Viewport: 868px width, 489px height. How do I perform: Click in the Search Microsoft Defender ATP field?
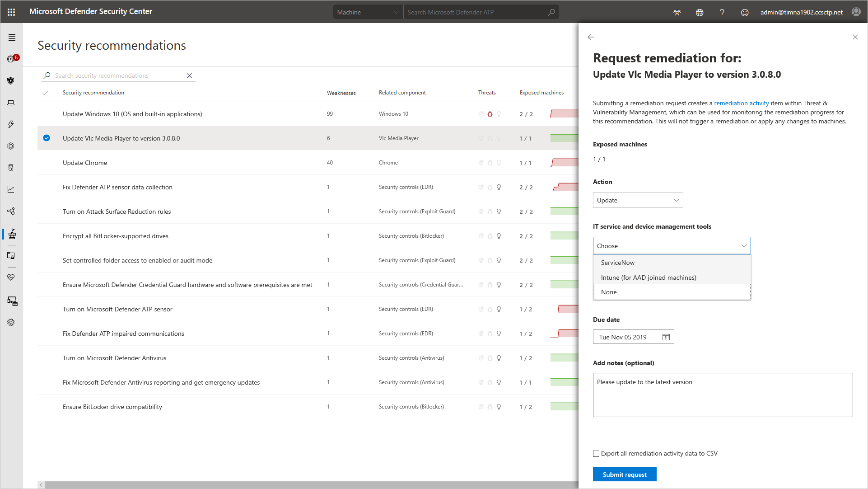(x=474, y=12)
